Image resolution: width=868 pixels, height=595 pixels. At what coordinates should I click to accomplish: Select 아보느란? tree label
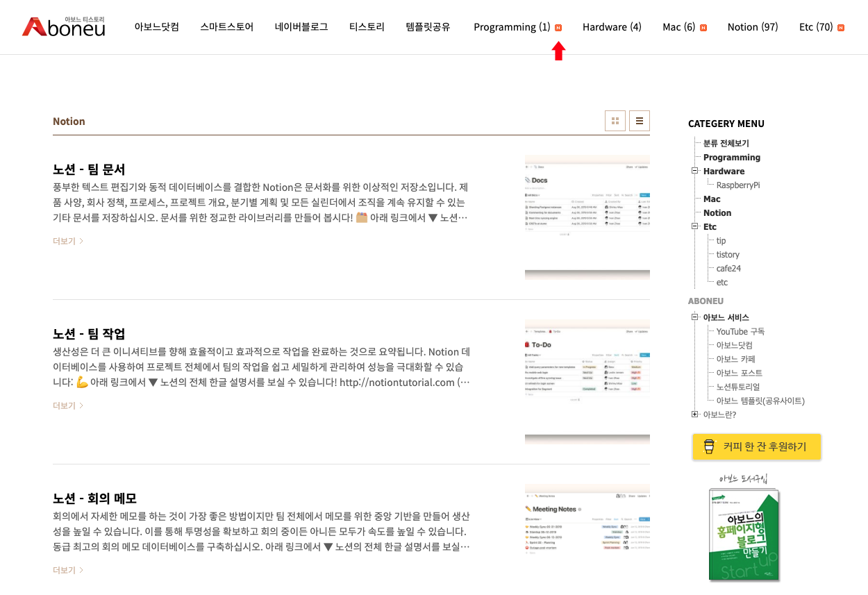719,414
